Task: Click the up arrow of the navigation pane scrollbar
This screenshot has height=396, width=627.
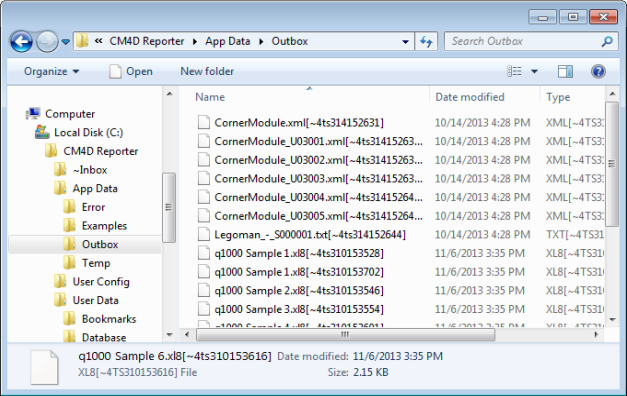Action: click(170, 94)
